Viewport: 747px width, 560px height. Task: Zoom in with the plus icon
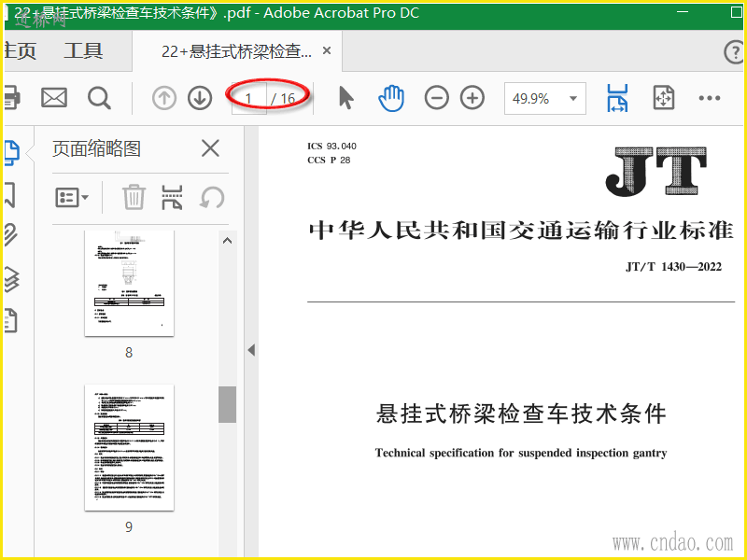click(472, 98)
